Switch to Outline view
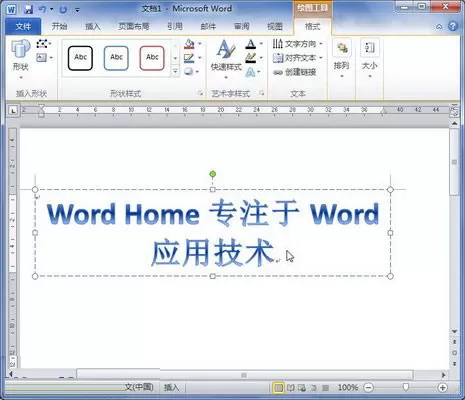 314,387
